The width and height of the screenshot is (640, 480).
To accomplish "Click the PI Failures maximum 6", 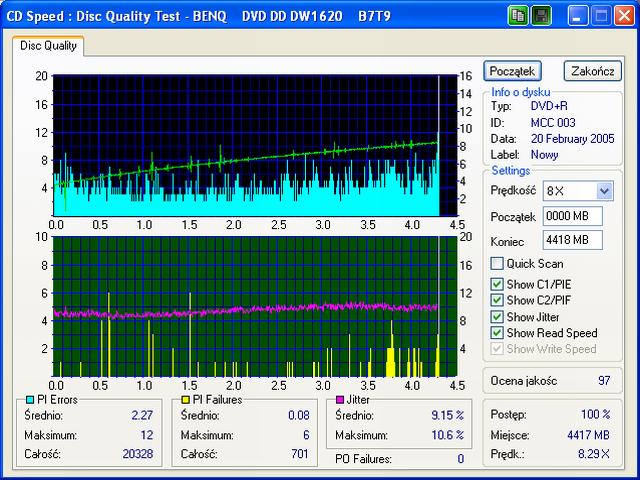I will point(306,435).
